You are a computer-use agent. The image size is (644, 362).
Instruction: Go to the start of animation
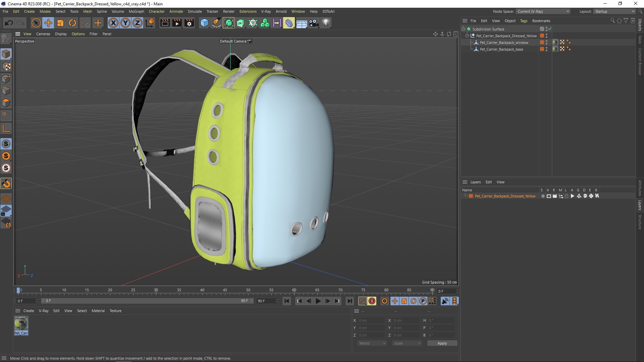point(287,301)
